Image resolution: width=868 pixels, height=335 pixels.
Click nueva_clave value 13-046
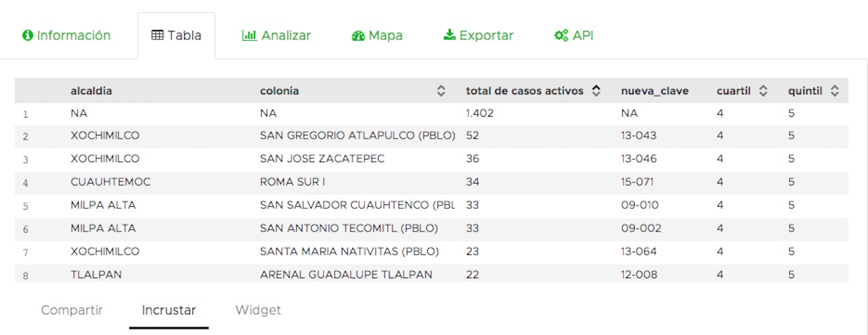pos(638,159)
